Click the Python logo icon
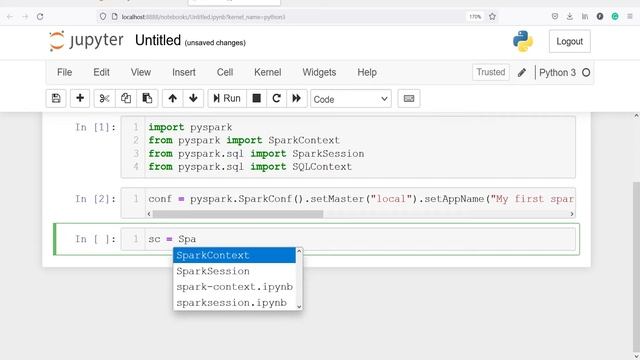 coord(522,41)
